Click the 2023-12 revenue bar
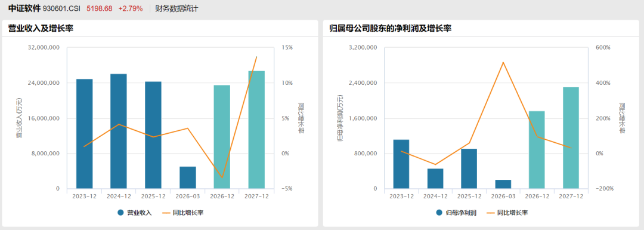Viewport: 644px width, 230px height. point(84,134)
